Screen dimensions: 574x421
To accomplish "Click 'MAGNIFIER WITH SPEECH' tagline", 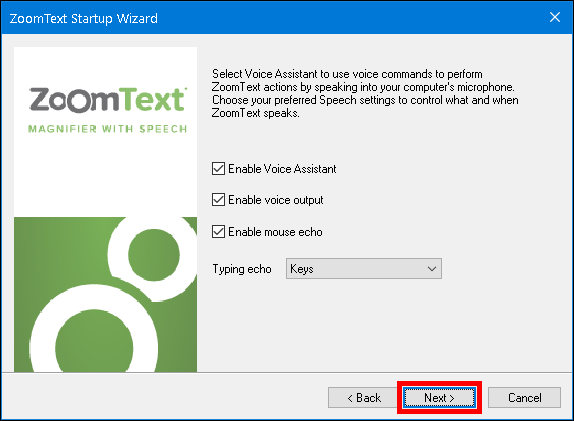I will pyautogui.click(x=108, y=129).
